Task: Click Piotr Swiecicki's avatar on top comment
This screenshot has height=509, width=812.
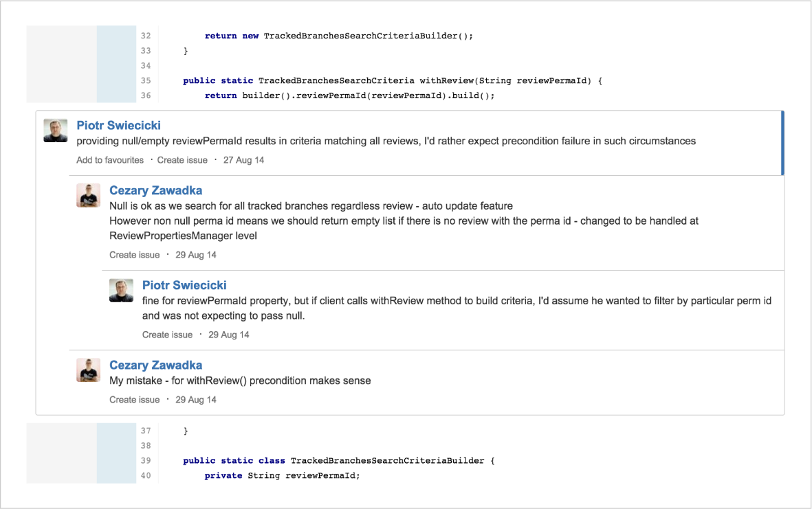Action: click(55, 131)
